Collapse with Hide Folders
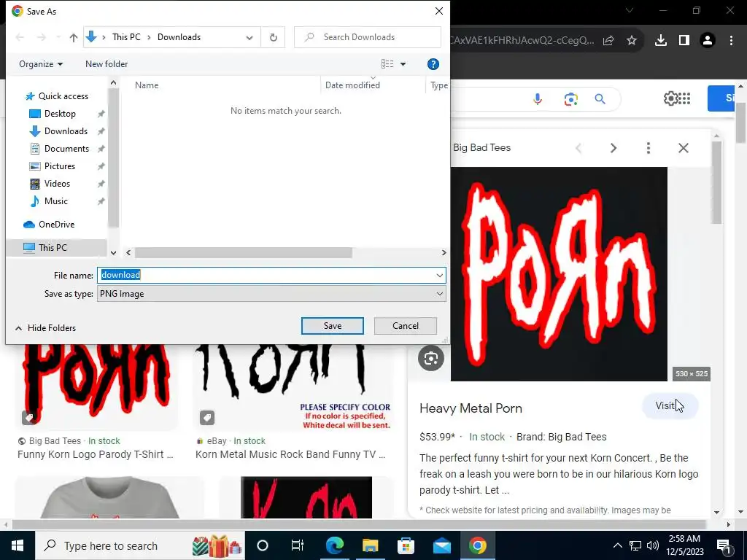 click(x=45, y=328)
